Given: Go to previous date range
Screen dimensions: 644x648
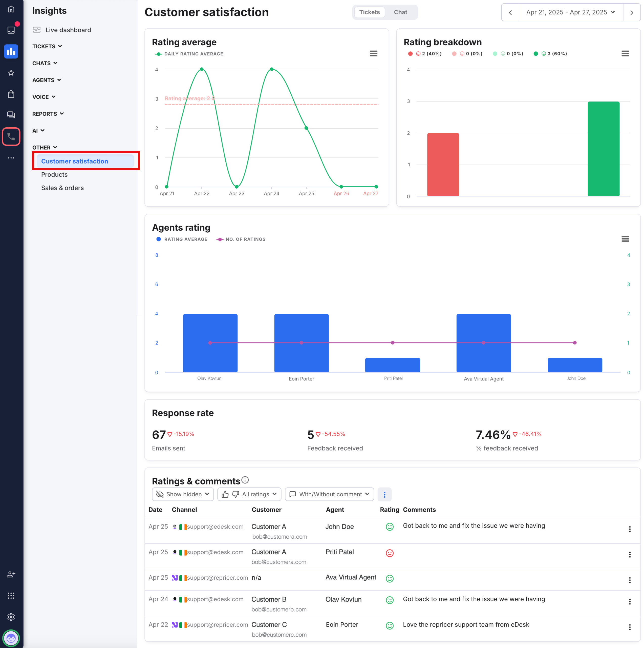Looking at the screenshot, I should pos(510,12).
